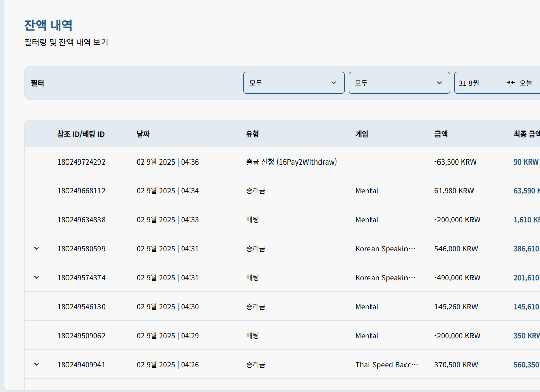Click the date ending in 04:29
This screenshot has width=540, height=392.
pos(167,336)
